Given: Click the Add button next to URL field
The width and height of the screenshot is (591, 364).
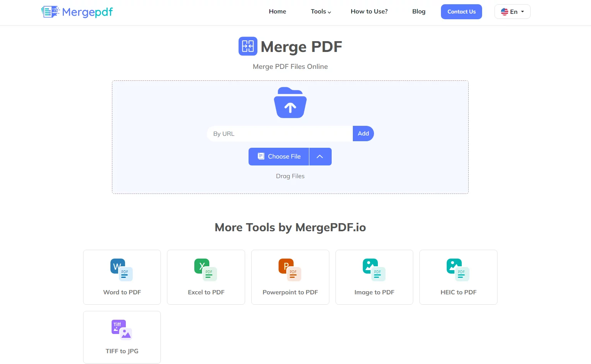Looking at the screenshot, I should point(363,134).
